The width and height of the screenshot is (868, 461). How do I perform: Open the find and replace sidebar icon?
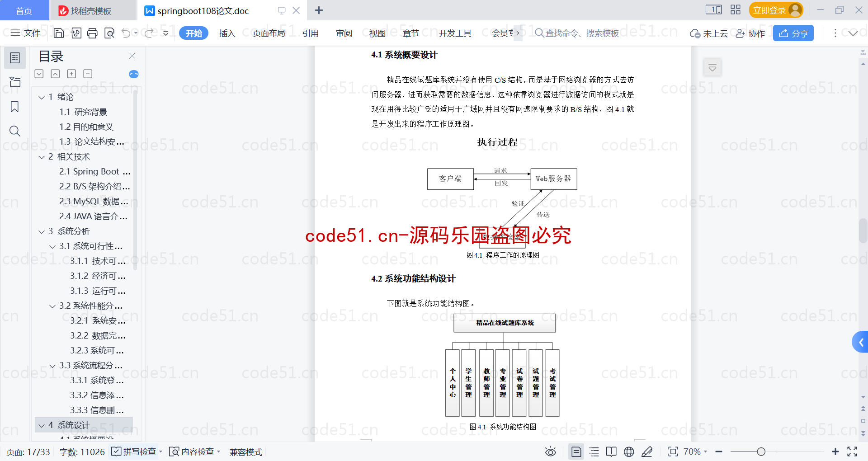pos(15,131)
